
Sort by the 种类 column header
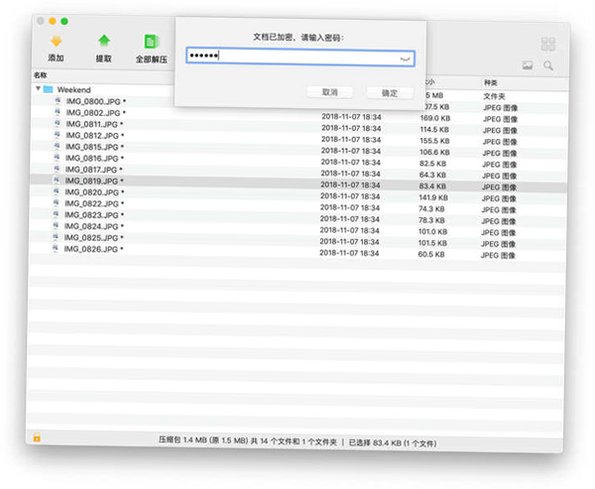coord(491,82)
